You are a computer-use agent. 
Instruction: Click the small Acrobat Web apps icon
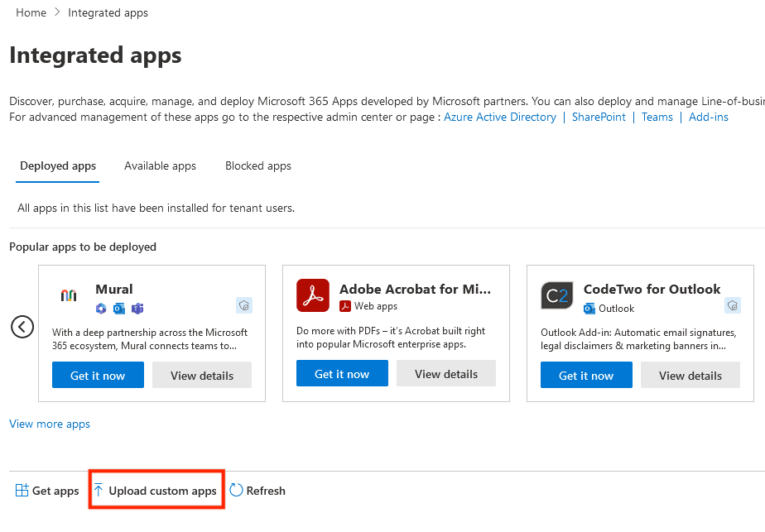point(345,306)
